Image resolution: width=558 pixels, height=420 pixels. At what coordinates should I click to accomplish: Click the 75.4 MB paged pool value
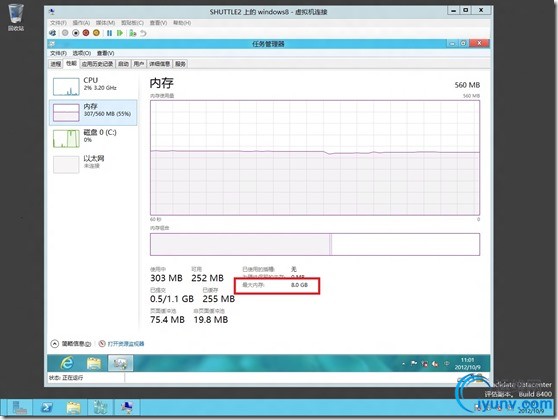point(167,320)
